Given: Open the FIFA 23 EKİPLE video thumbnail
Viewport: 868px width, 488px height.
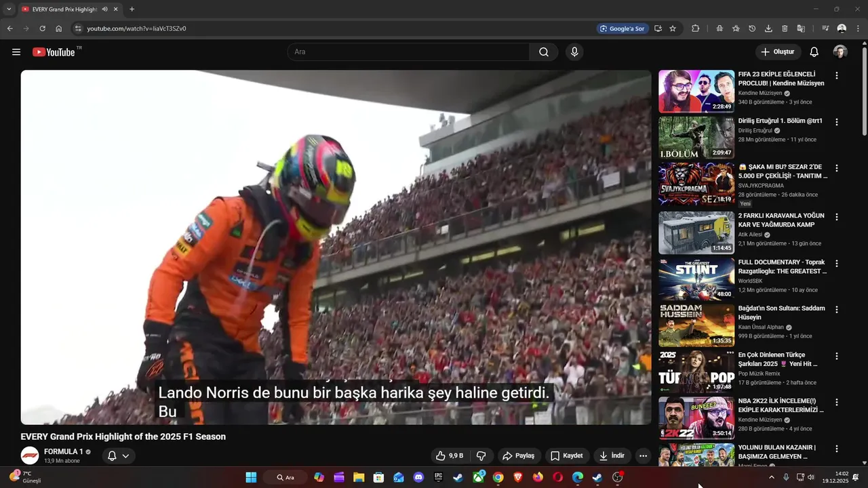Looking at the screenshot, I should point(696,91).
